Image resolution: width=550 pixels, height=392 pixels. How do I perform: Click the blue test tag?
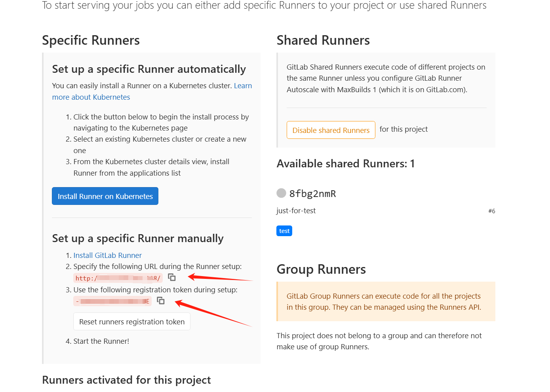point(284,231)
